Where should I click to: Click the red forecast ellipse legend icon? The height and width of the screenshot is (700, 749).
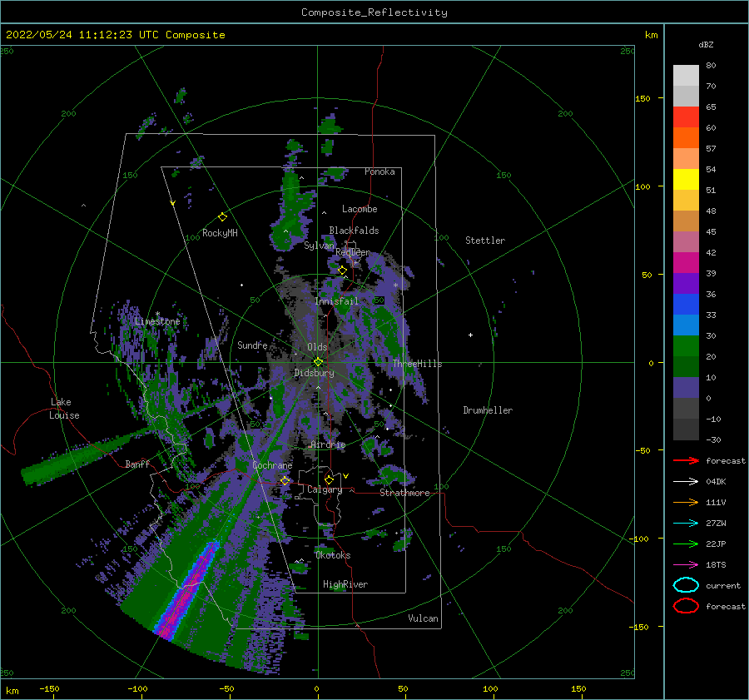(x=686, y=606)
